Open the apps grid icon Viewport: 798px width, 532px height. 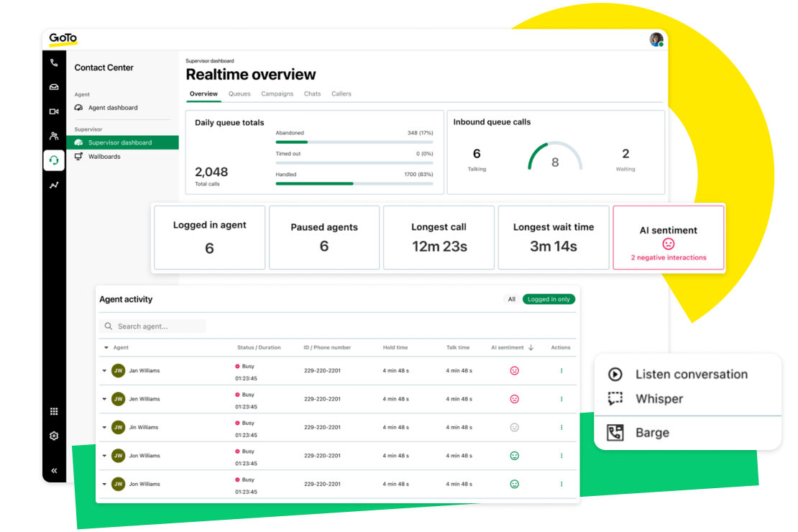(54, 411)
